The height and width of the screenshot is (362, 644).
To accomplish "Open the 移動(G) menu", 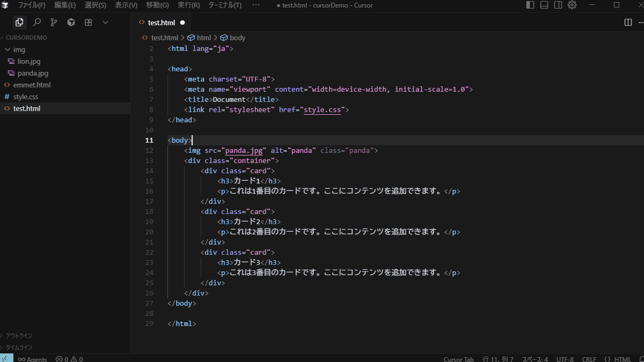I will tap(157, 5).
